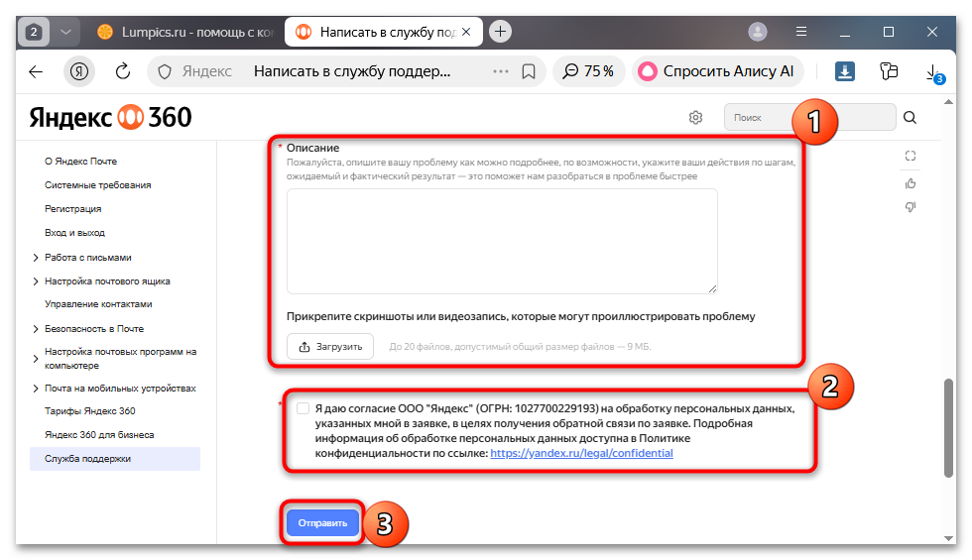The image size is (972, 560).
Task: Bookmark this page
Action: 528,71
